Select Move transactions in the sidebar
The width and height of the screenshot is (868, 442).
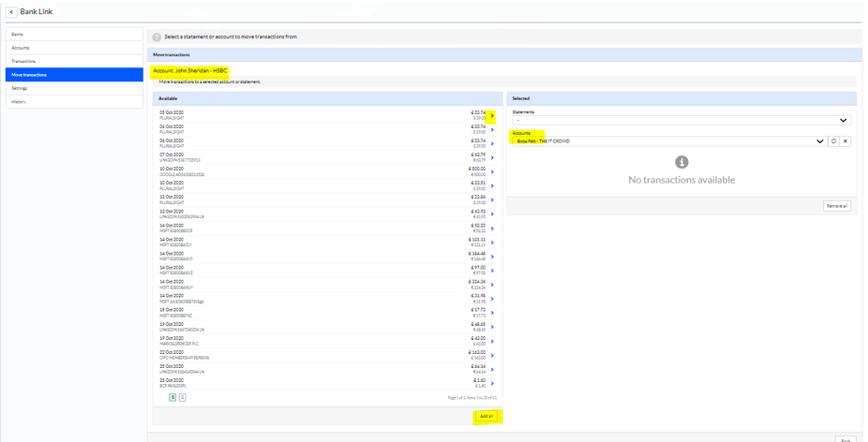click(x=74, y=75)
